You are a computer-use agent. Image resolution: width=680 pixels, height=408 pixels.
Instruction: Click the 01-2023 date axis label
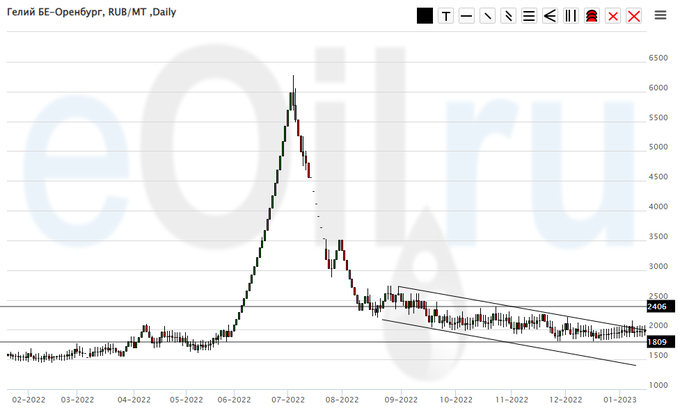[619, 399]
